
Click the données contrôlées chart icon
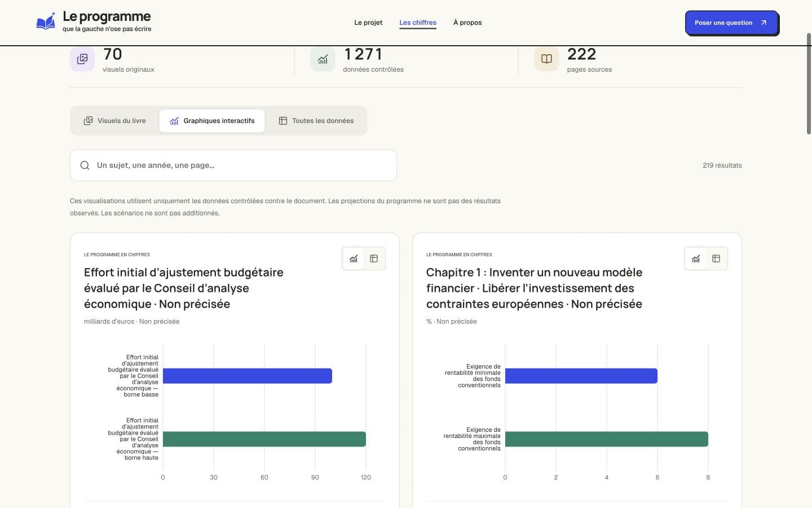click(323, 59)
